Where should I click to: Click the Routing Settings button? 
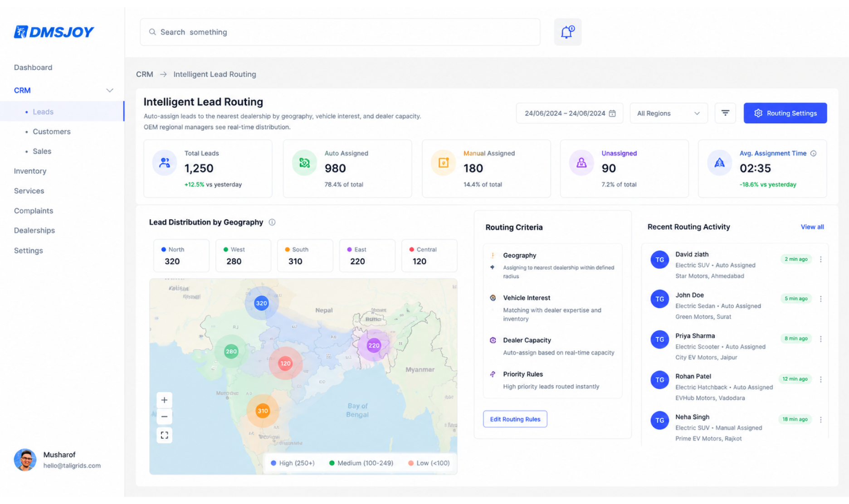point(785,113)
